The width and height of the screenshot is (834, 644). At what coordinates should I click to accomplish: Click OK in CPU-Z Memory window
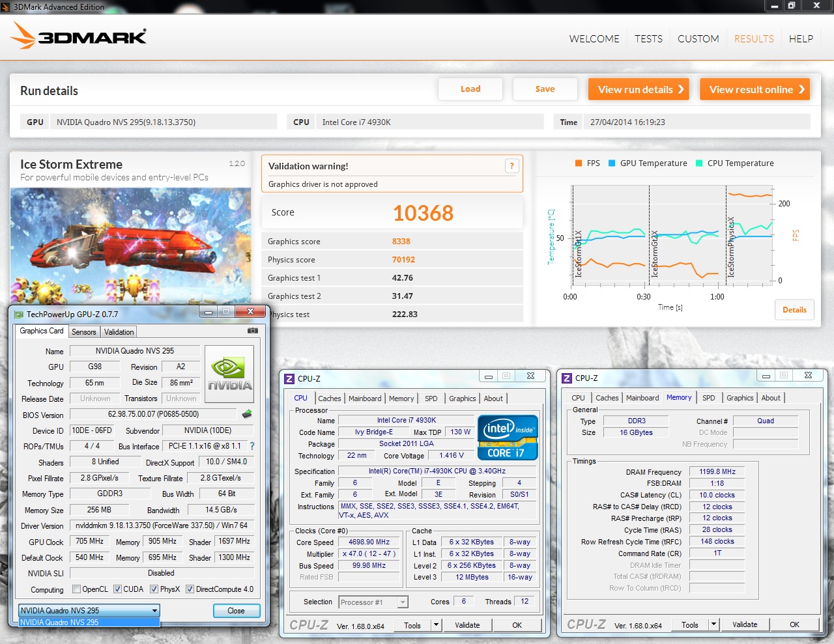click(x=794, y=624)
